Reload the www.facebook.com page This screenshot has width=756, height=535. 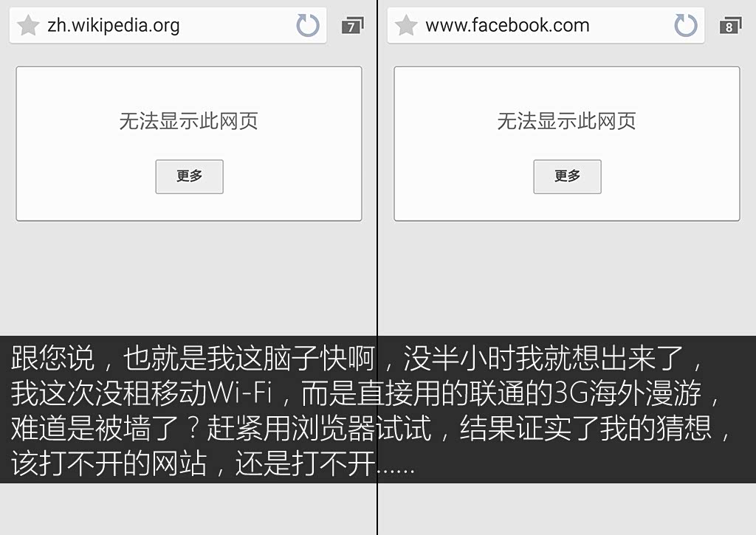coord(686,25)
